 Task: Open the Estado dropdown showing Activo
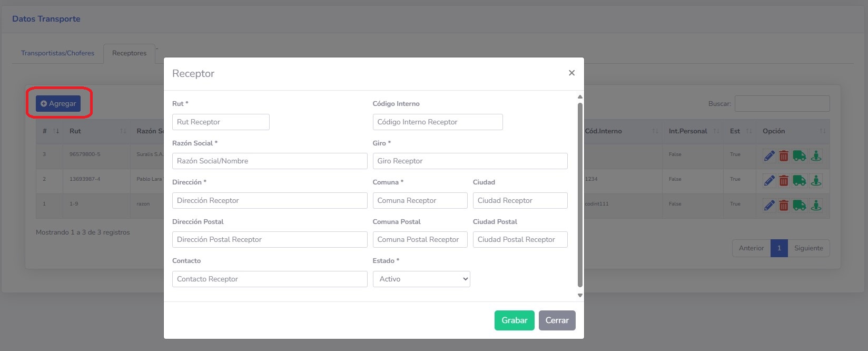click(421, 279)
